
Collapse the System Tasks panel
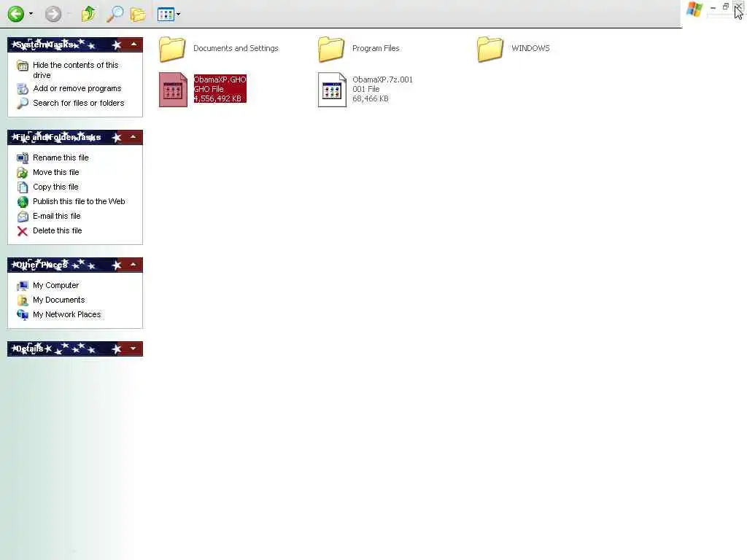click(x=134, y=44)
